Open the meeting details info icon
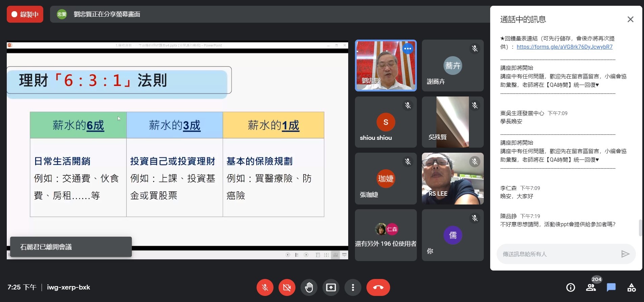The width and height of the screenshot is (644, 302). click(x=570, y=287)
